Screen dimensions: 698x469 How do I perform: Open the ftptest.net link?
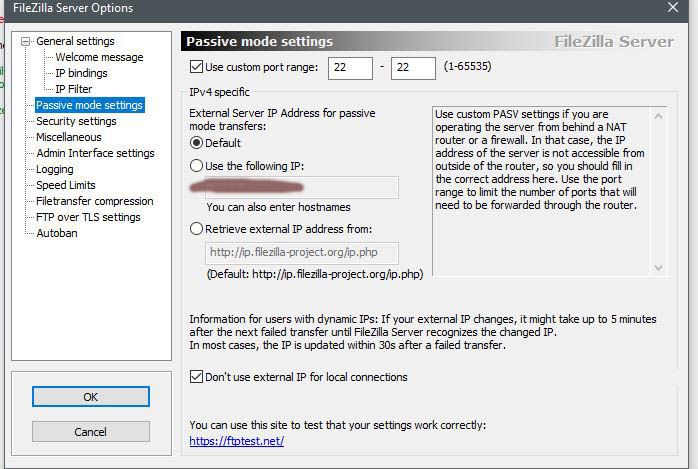tap(236, 441)
